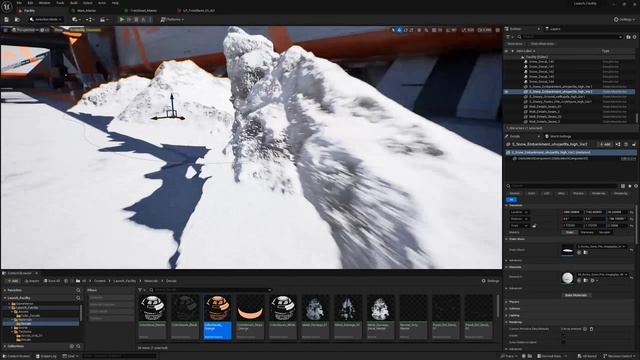This screenshot has height=360, width=640.
Task: Click the Outliner vertical scrollbar
Action: tap(636, 118)
